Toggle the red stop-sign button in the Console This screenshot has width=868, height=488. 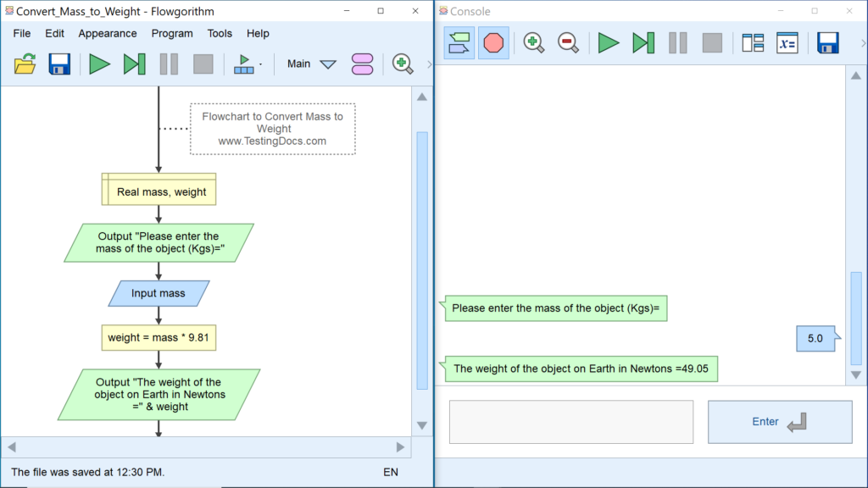(x=493, y=42)
